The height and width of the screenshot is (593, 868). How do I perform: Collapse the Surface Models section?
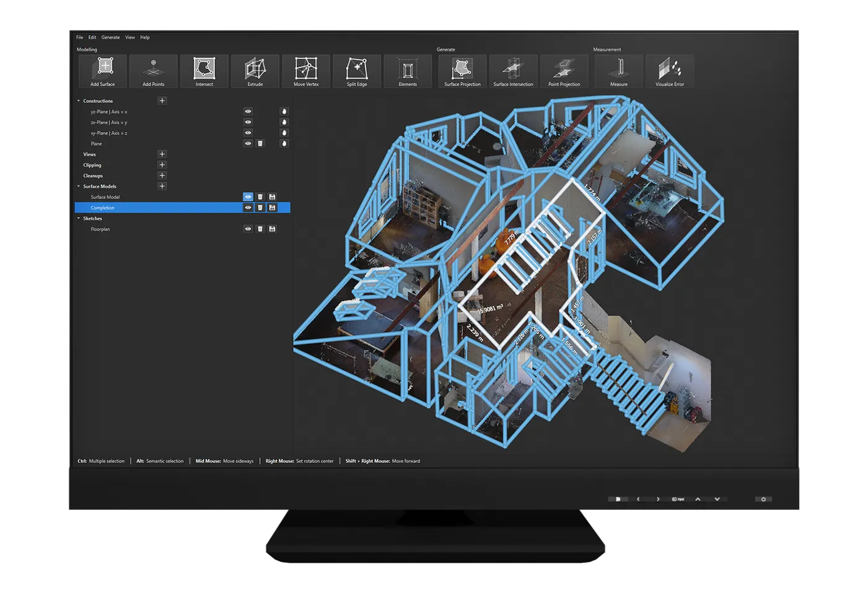pyautogui.click(x=79, y=187)
